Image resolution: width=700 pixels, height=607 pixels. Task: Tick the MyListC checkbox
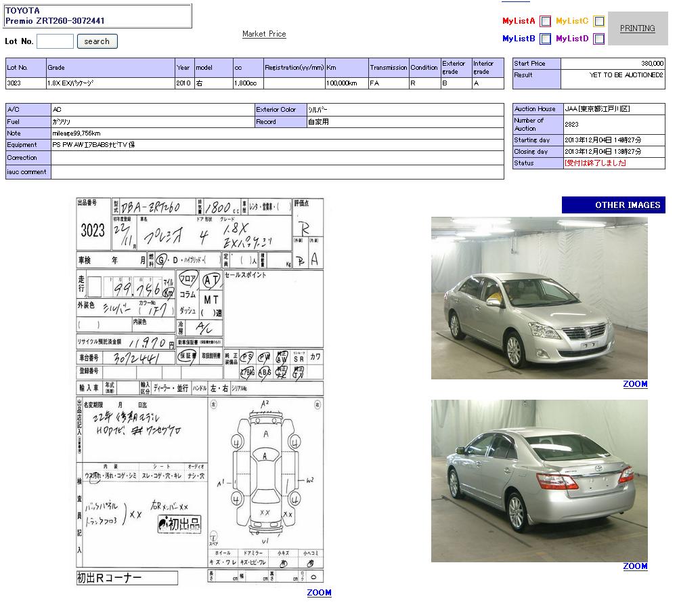599,21
